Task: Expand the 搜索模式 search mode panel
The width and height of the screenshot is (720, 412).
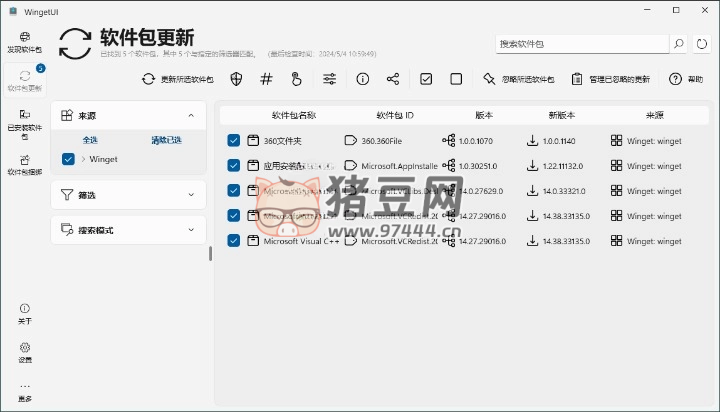Action: click(190, 230)
